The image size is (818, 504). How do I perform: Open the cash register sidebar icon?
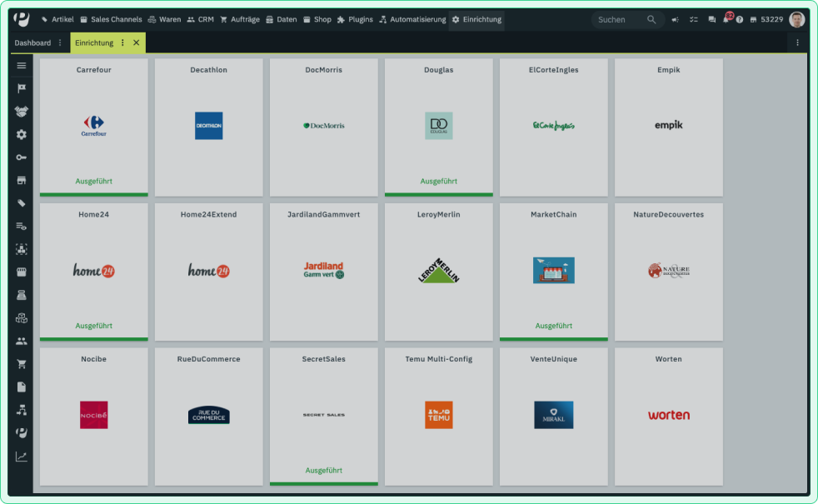coord(22,295)
